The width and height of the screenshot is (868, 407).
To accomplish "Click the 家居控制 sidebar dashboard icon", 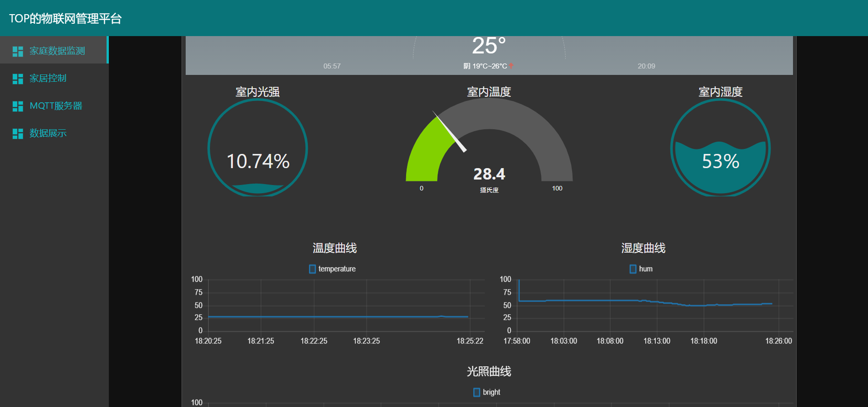I will point(18,79).
